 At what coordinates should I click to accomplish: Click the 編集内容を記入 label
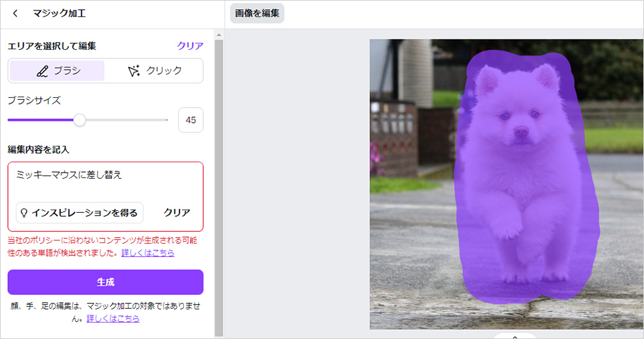pyautogui.click(x=38, y=150)
